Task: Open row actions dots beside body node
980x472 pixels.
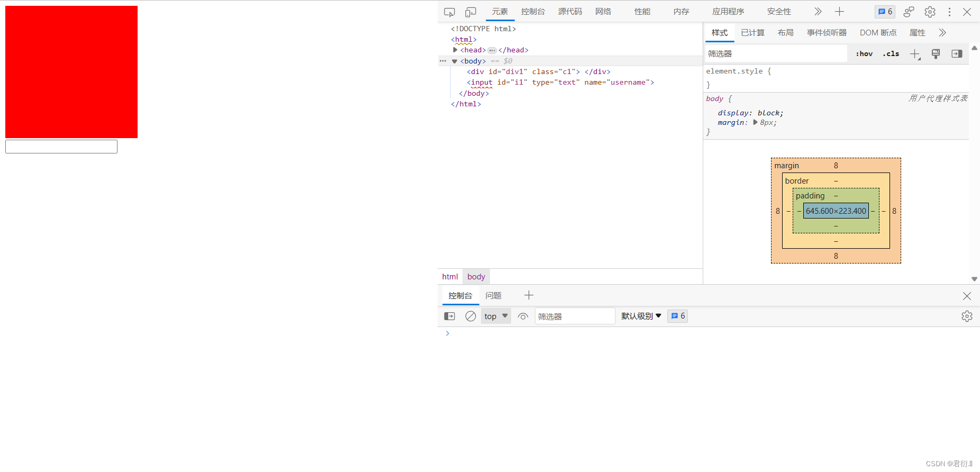Action: coord(443,61)
